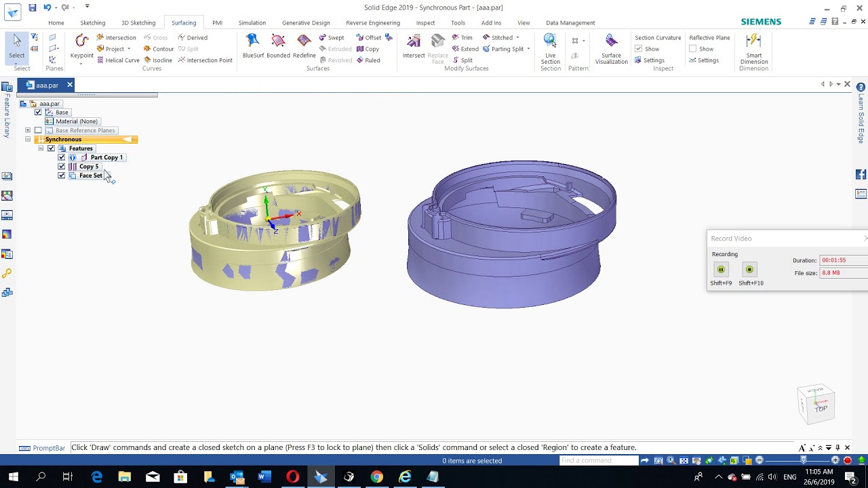Activate the Redefine surface tool

click(x=304, y=46)
